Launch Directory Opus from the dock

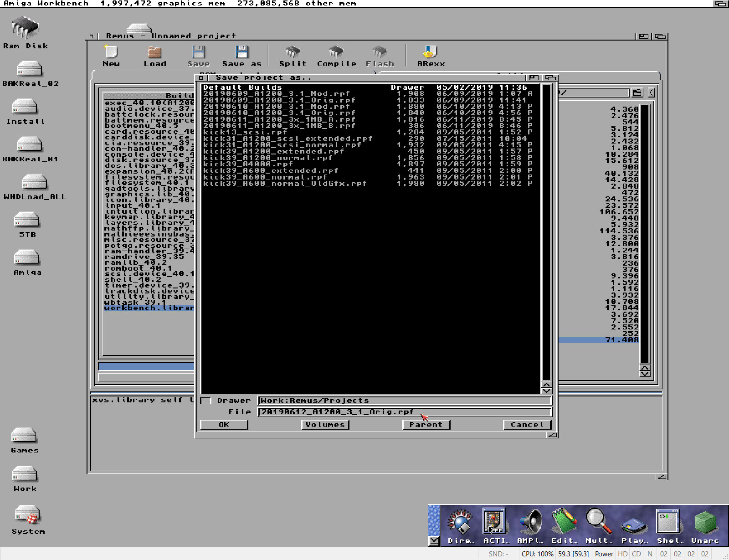(x=460, y=526)
